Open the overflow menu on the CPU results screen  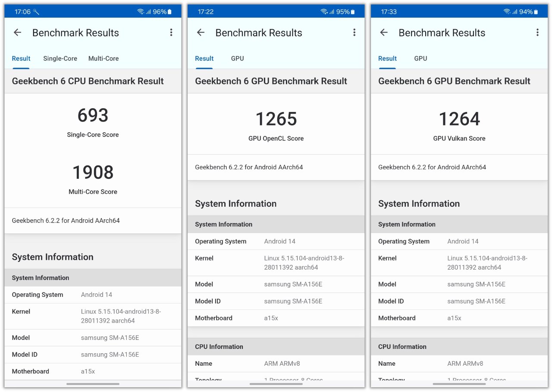pyautogui.click(x=171, y=32)
